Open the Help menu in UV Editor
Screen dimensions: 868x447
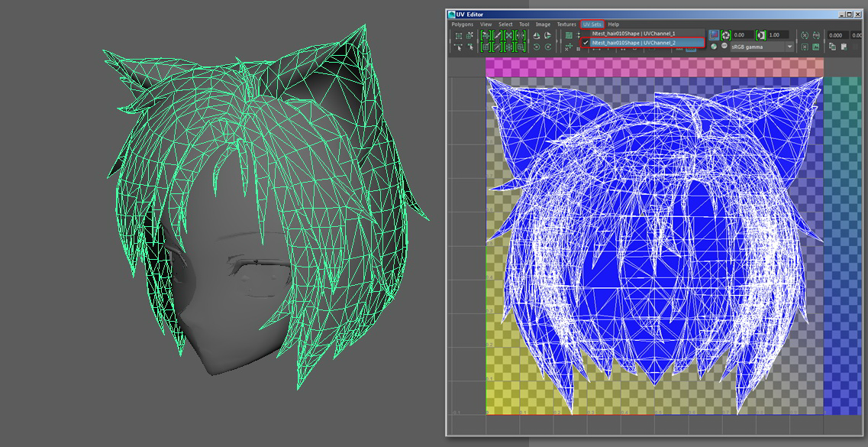coord(614,24)
